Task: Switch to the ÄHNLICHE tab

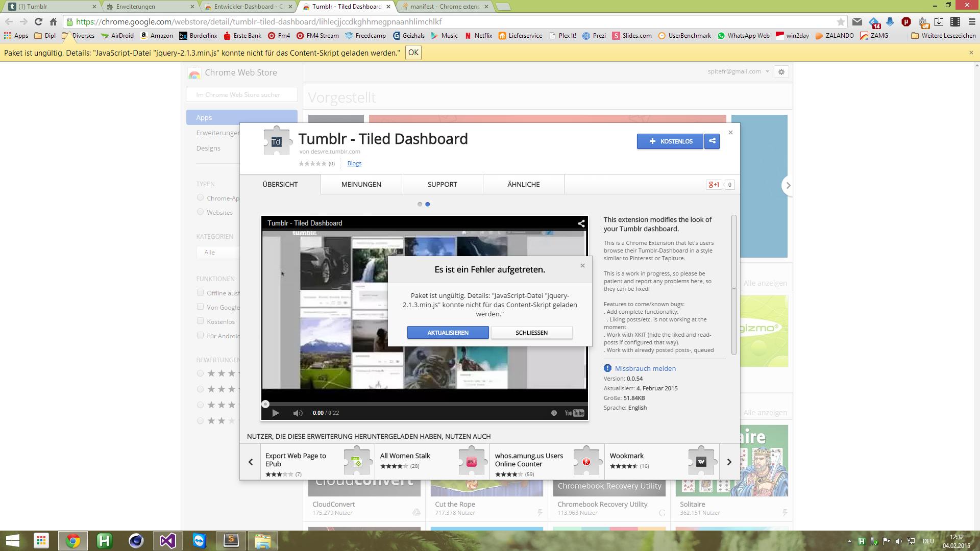Action: click(x=524, y=185)
